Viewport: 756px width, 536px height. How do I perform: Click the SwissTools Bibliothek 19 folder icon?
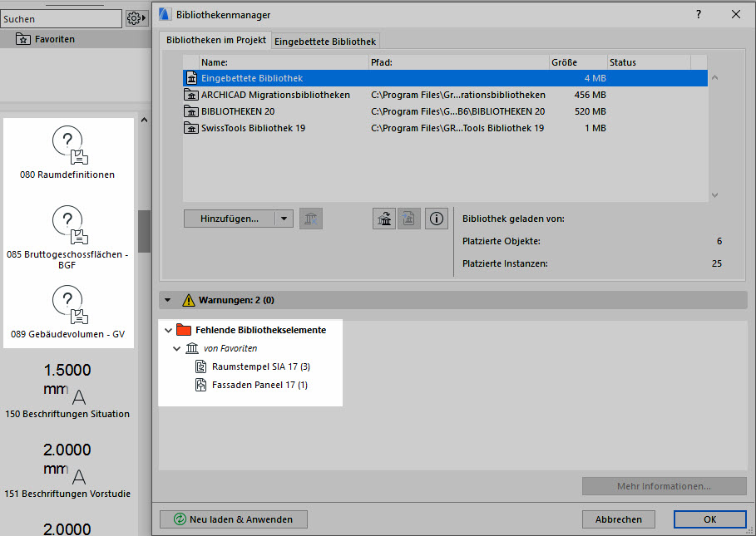191,128
